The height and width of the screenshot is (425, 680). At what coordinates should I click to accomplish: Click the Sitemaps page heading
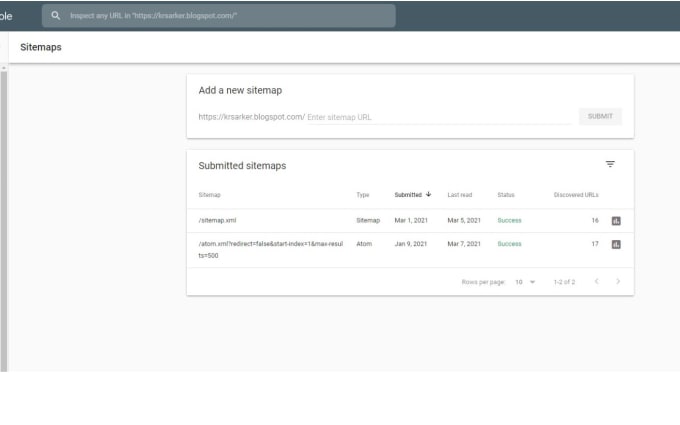41,47
